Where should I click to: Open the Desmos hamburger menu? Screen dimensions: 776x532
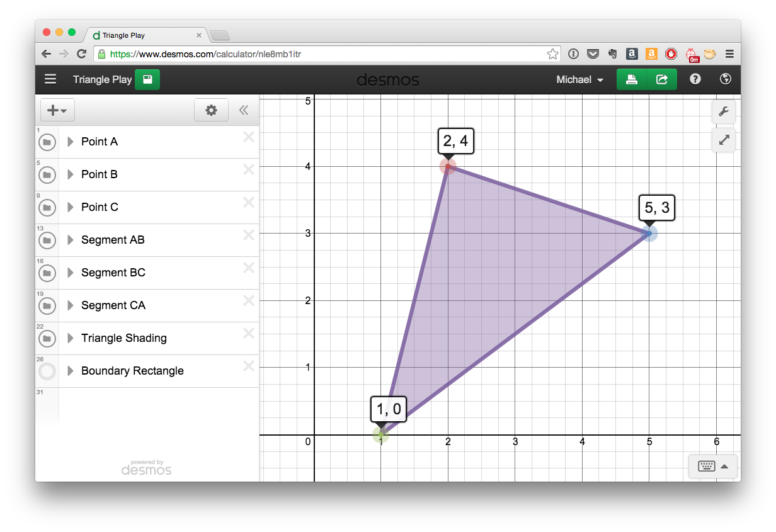(50, 79)
